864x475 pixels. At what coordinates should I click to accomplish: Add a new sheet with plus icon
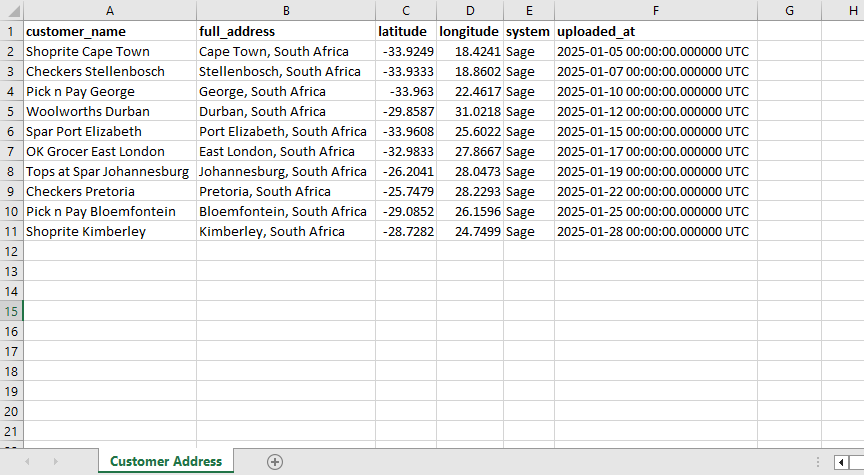click(x=275, y=462)
